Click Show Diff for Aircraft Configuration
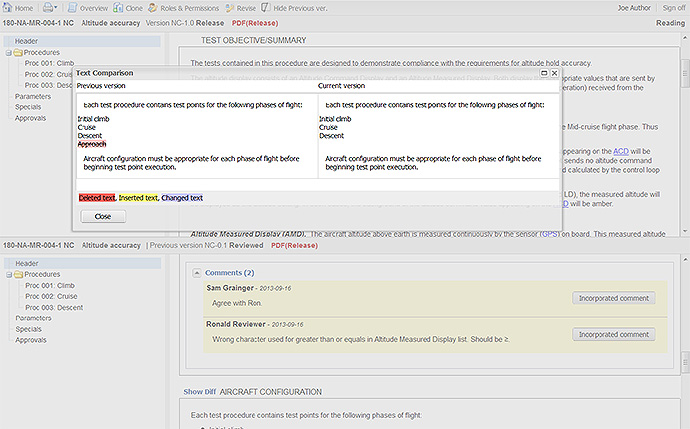This screenshot has height=429, width=690. (x=200, y=392)
